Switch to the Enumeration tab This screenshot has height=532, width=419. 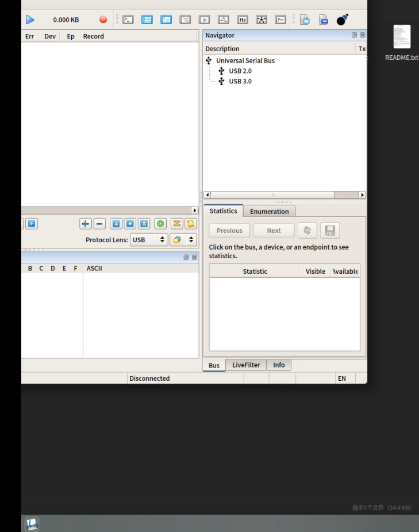point(270,212)
